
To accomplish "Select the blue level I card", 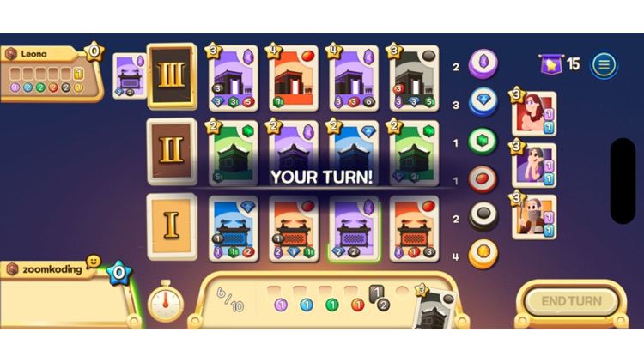I will (234, 229).
